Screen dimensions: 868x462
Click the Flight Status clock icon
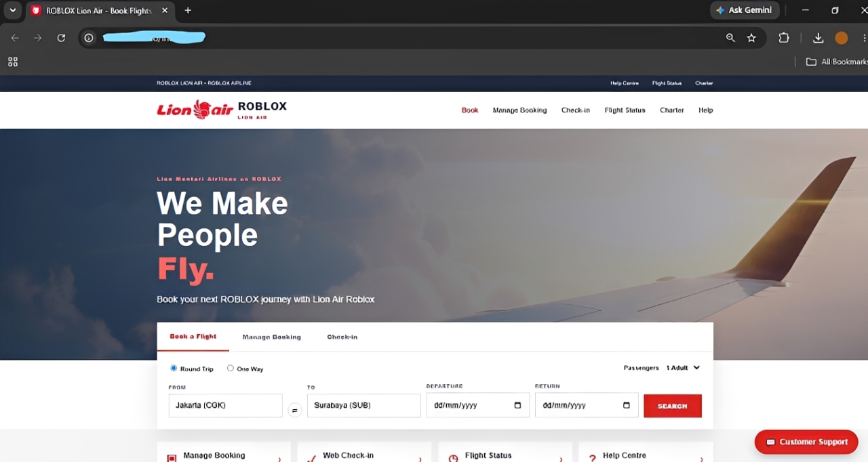pyautogui.click(x=453, y=459)
